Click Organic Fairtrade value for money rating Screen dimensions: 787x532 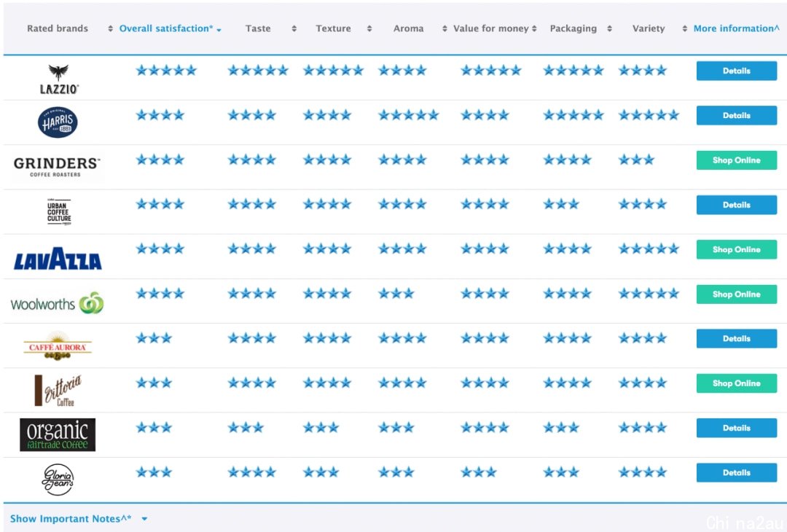point(485,427)
